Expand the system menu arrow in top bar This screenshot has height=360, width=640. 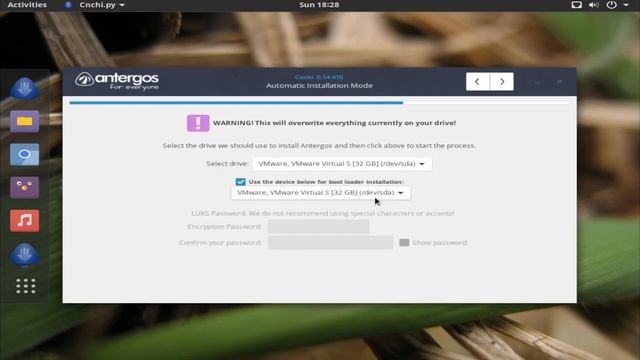pyautogui.click(x=626, y=5)
